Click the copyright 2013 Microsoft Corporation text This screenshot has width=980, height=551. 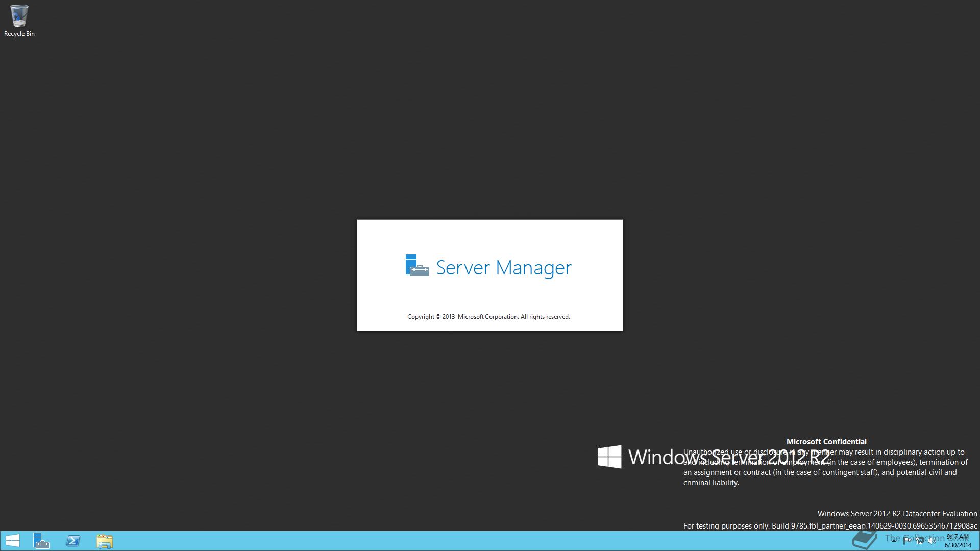tap(488, 317)
